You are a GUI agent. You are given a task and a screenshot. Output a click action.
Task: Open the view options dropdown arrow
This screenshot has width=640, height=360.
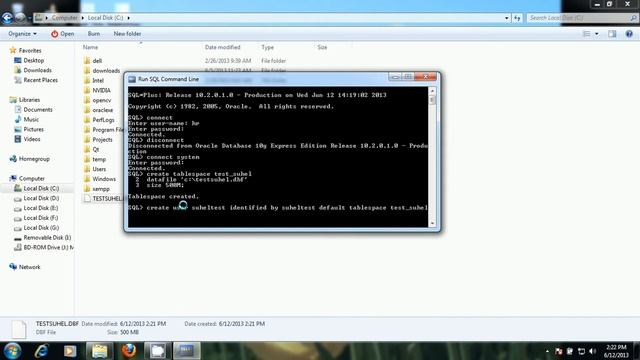click(596, 34)
